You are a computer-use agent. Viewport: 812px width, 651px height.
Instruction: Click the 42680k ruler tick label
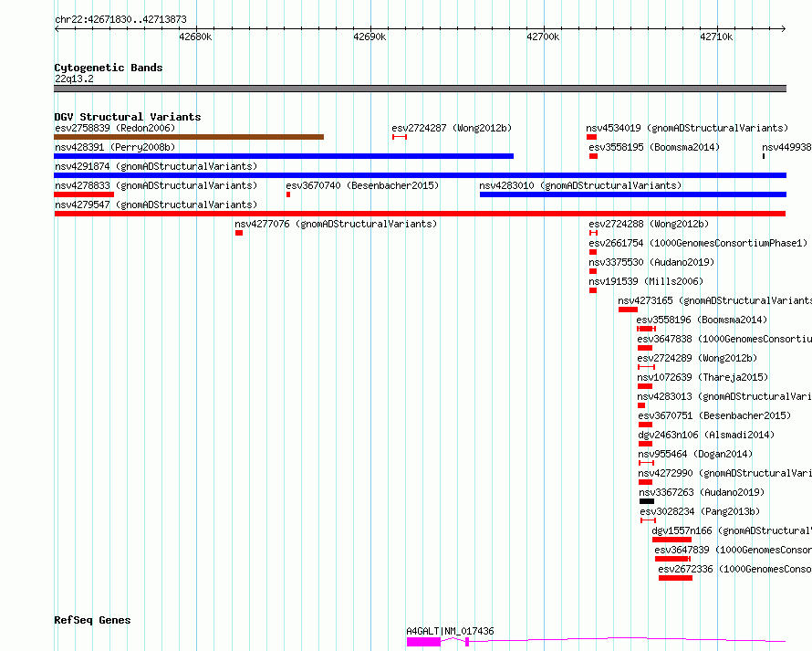pyautogui.click(x=195, y=37)
